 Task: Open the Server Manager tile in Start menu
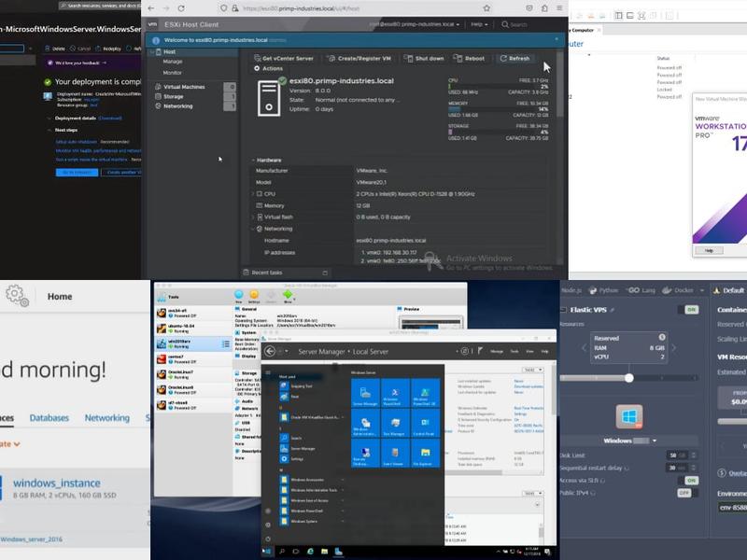tap(365, 393)
